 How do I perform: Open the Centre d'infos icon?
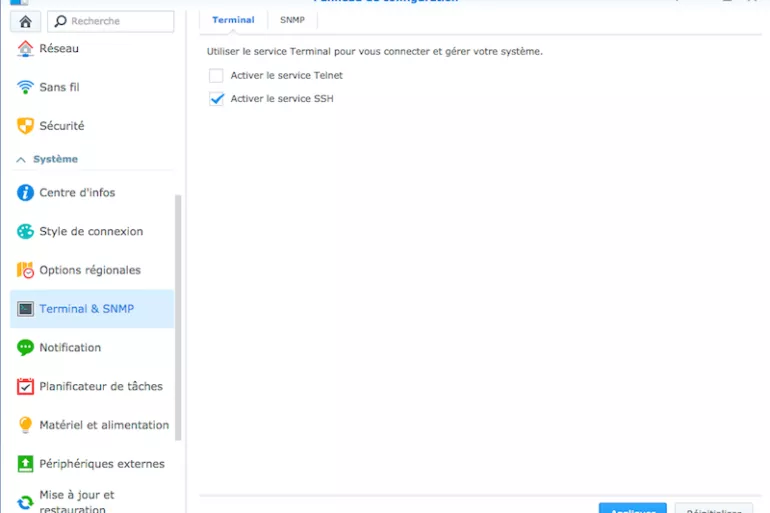pos(25,193)
